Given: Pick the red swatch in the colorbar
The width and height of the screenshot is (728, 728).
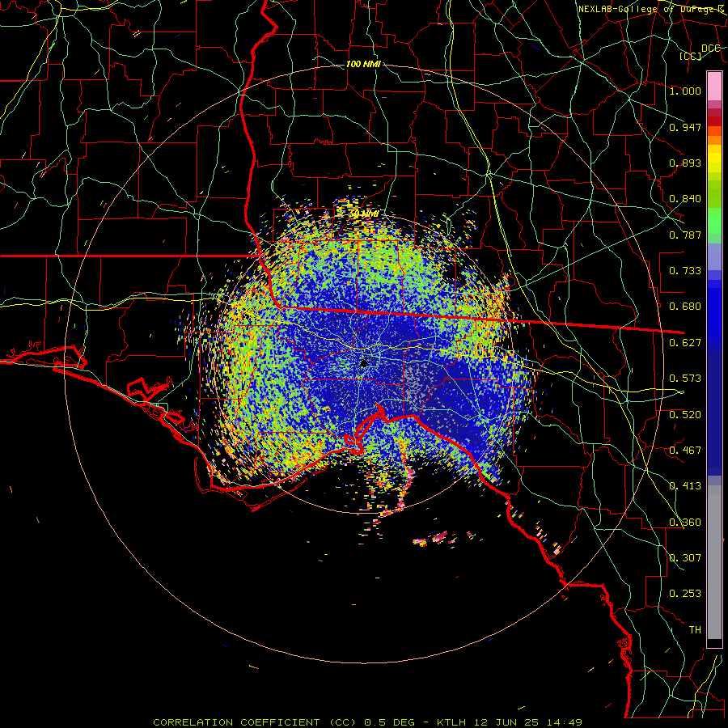Looking at the screenshot, I should tap(714, 121).
